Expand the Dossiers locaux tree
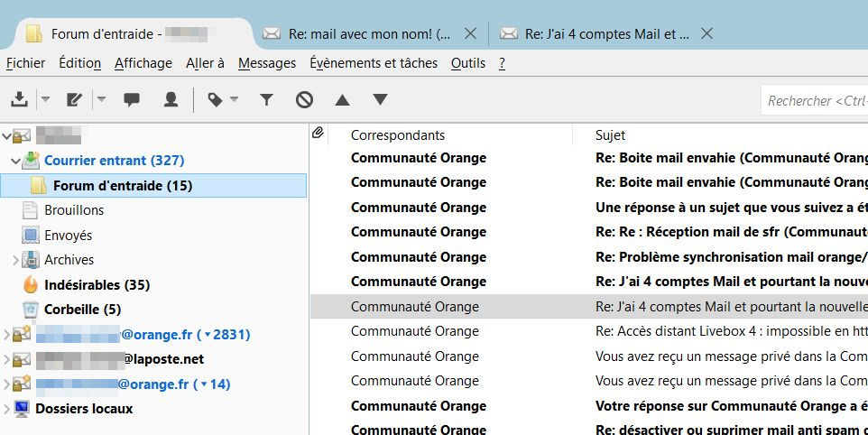 (x=7, y=409)
